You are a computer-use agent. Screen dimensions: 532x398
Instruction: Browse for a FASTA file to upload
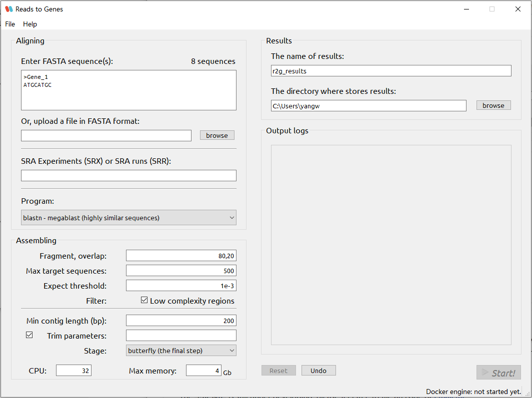coord(216,135)
